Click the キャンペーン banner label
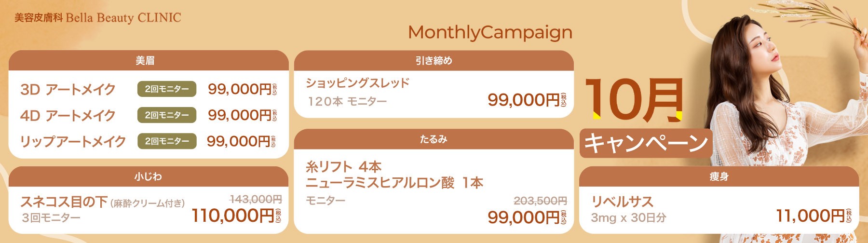868x243 pixels. [646, 143]
